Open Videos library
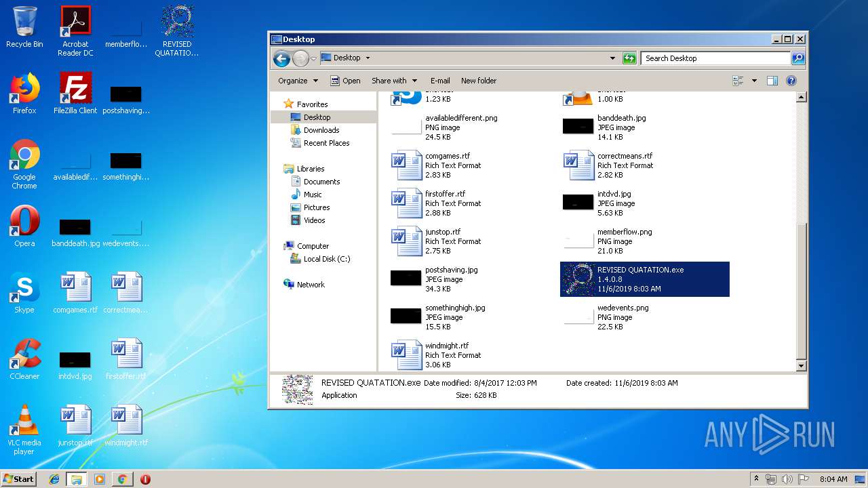 click(314, 220)
